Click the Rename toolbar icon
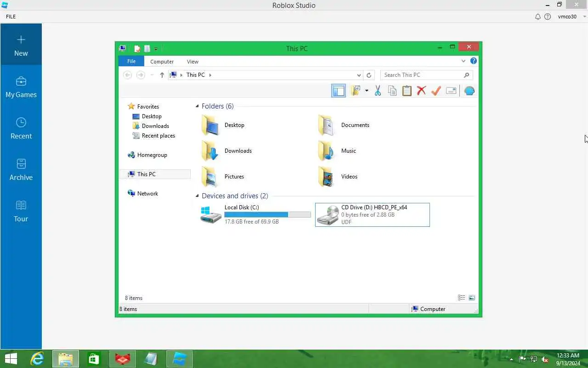 click(451, 91)
